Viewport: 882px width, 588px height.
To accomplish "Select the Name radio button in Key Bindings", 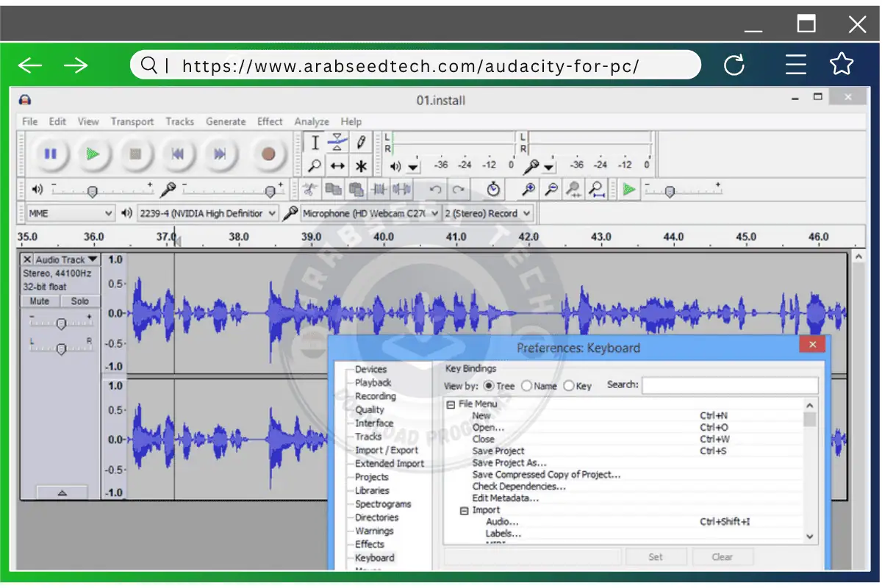I will coord(527,385).
